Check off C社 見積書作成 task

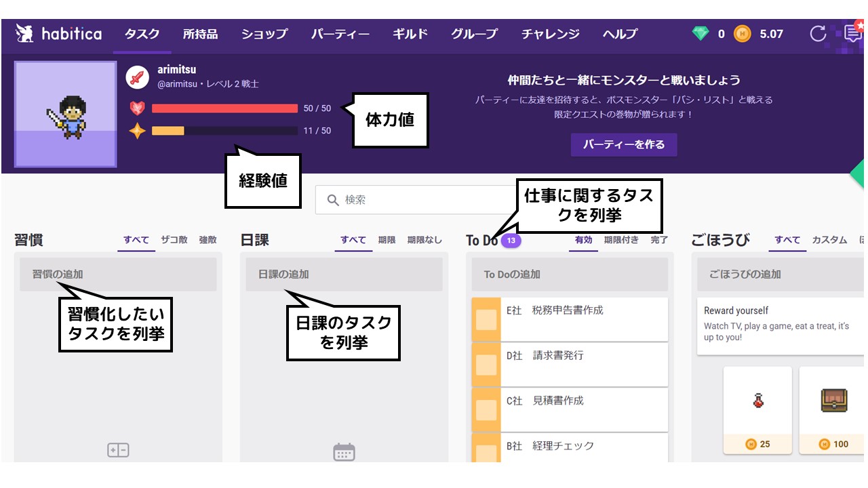(x=486, y=409)
